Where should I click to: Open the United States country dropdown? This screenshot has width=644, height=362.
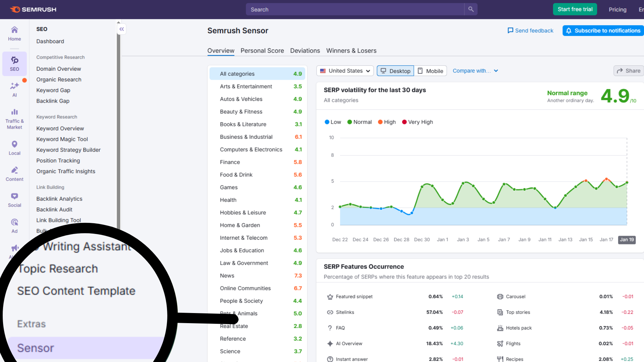click(345, 71)
